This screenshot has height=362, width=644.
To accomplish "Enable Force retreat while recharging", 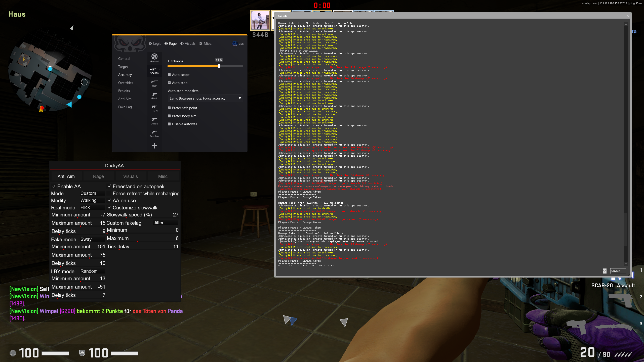I will 109,193.
